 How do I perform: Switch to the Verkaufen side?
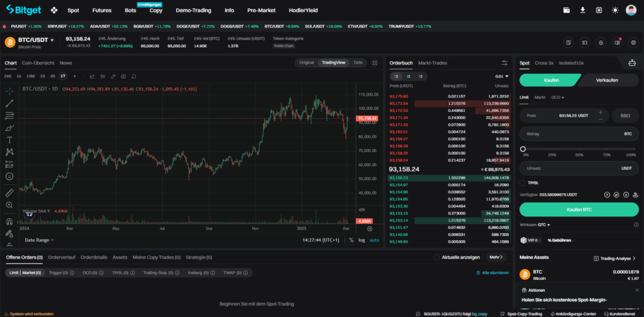pos(607,80)
